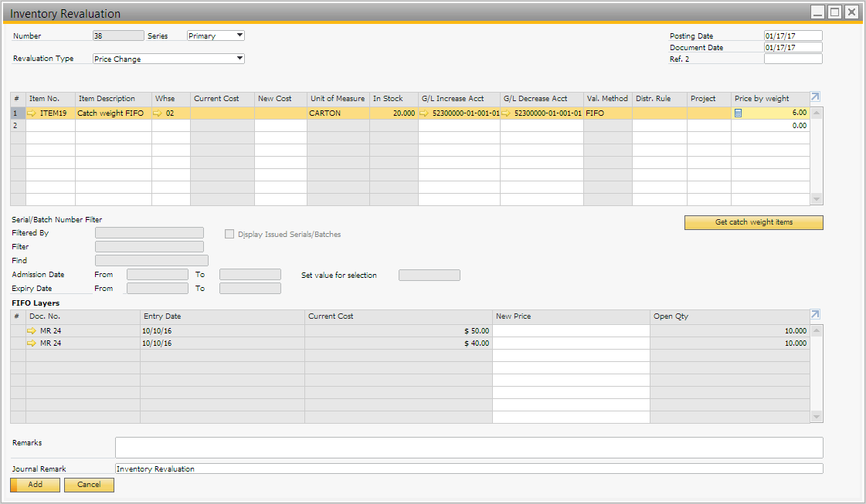The image size is (866, 504).
Task: Open first MR 24 document link arrow
Action: click(32, 331)
